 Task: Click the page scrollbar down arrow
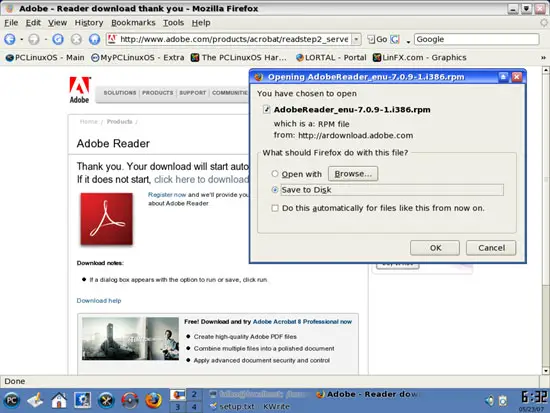tap(545, 371)
